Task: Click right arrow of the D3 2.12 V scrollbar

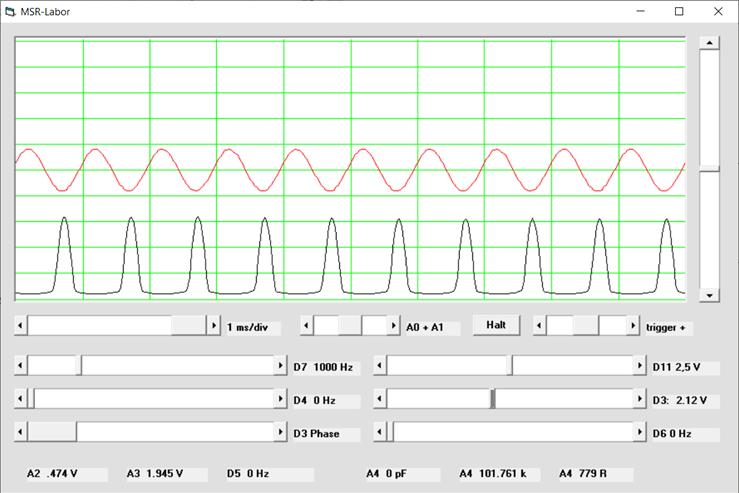Action: point(639,399)
